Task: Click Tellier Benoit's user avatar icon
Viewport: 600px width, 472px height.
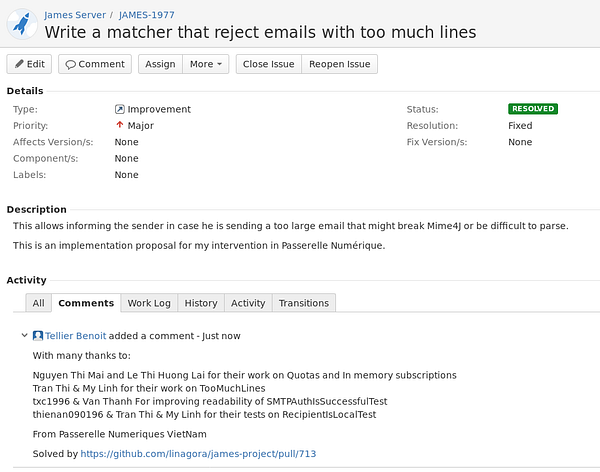Action: click(x=38, y=336)
